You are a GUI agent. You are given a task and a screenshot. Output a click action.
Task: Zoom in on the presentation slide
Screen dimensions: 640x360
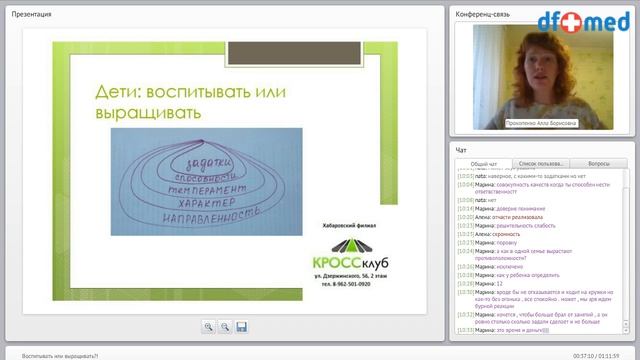[209, 327]
